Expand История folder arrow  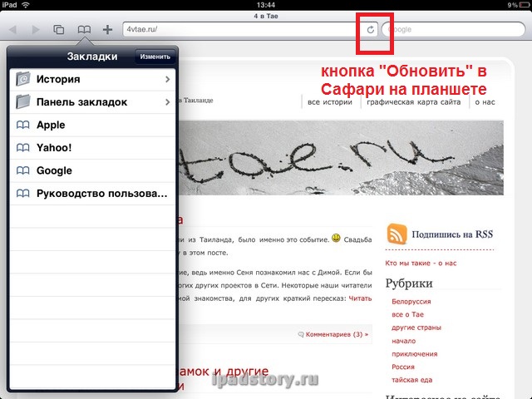click(168, 79)
